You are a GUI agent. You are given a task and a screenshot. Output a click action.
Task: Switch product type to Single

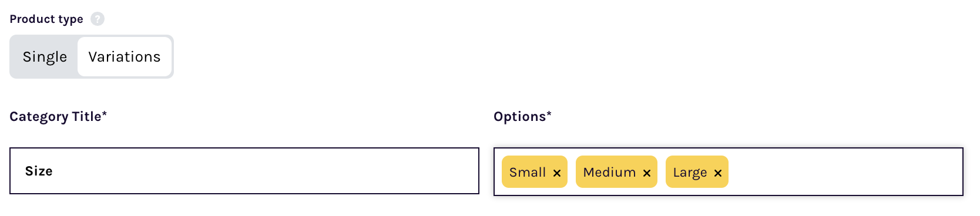(45, 57)
